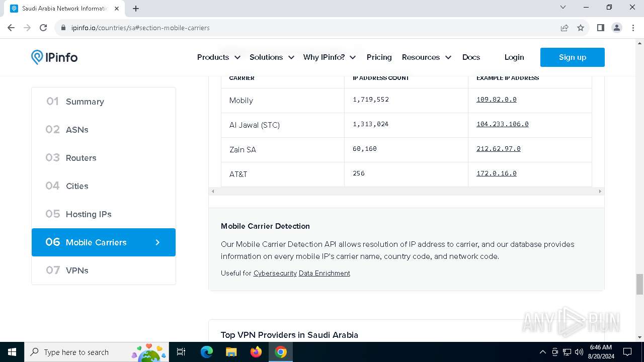Open volume control in system tray
The height and width of the screenshot is (362, 644).
click(x=579, y=352)
